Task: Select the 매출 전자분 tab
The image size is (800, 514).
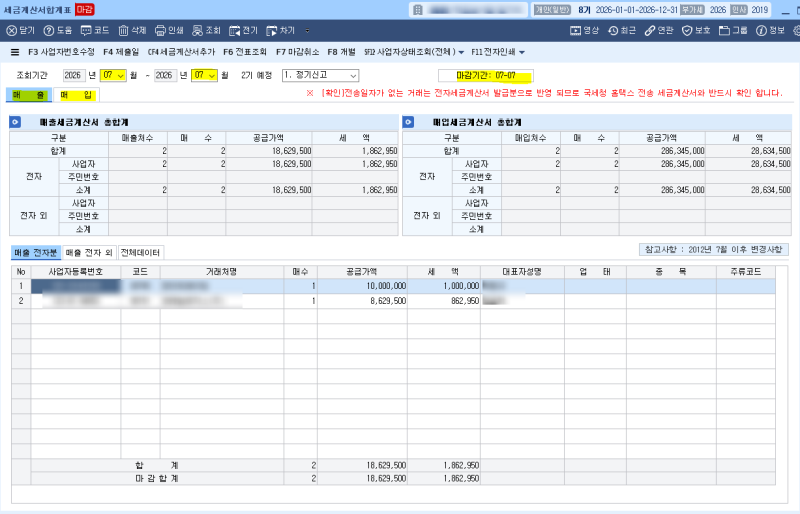Action: (36, 253)
